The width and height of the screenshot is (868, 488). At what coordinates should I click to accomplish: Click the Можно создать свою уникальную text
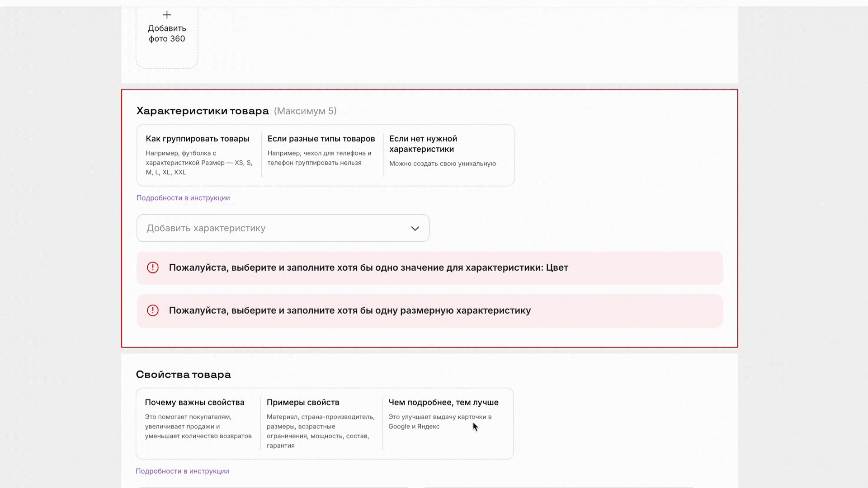(x=443, y=164)
